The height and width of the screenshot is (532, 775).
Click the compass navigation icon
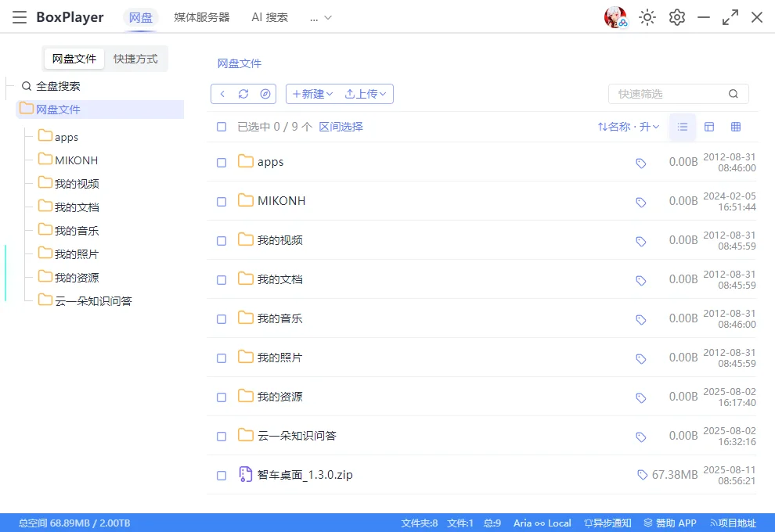click(265, 94)
